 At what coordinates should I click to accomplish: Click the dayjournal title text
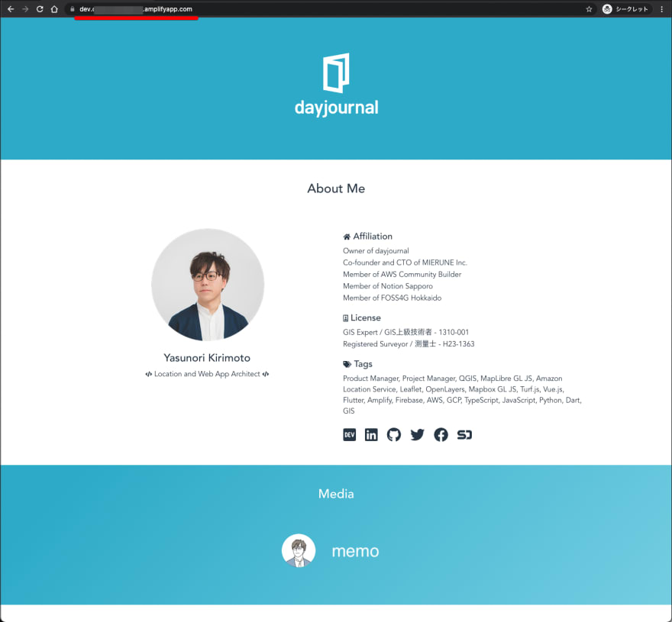tap(337, 108)
